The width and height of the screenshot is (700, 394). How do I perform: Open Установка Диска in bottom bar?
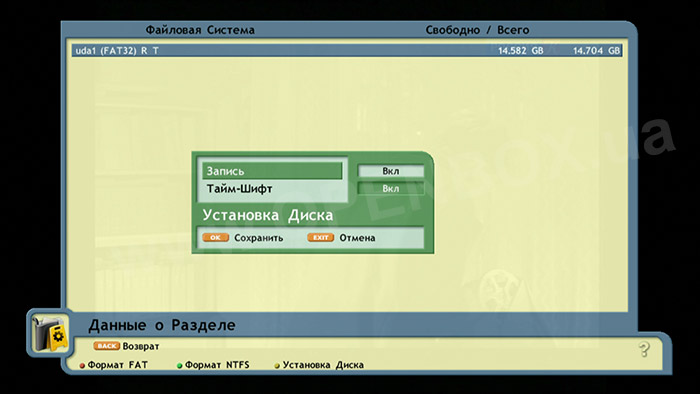[x=323, y=365]
